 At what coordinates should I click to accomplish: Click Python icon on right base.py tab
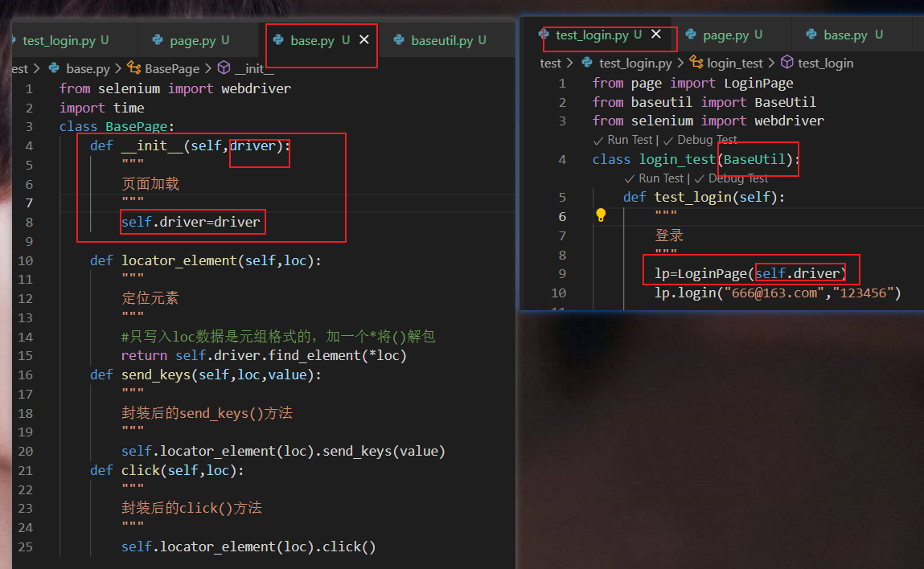[811, 35]
